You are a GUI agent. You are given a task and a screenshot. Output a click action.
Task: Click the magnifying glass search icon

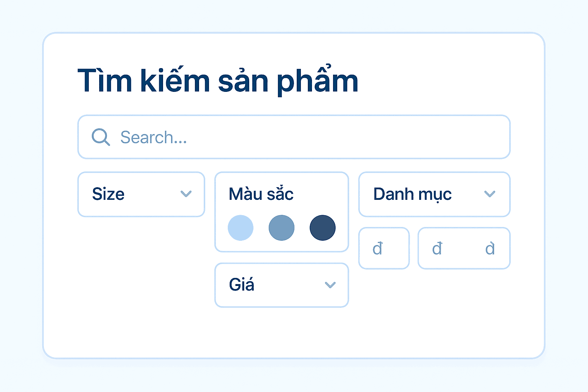tap(101, 137)
